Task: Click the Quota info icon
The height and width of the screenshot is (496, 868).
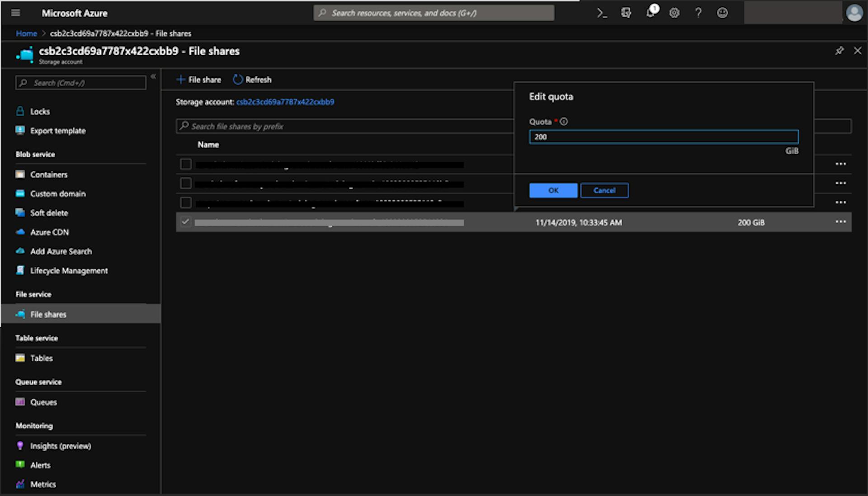Action: click(564, 122)
